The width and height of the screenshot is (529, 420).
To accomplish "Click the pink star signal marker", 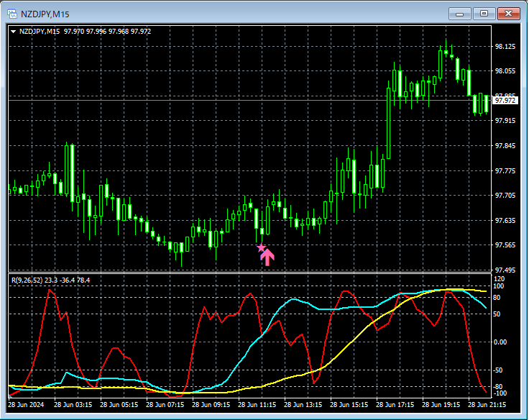I will click(261, 248).
